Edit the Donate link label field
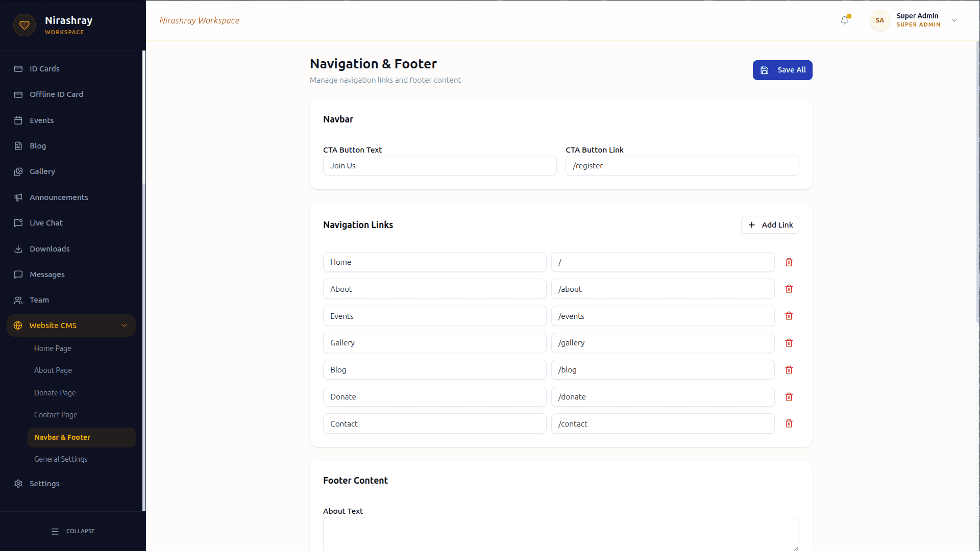 pos(434,397)
